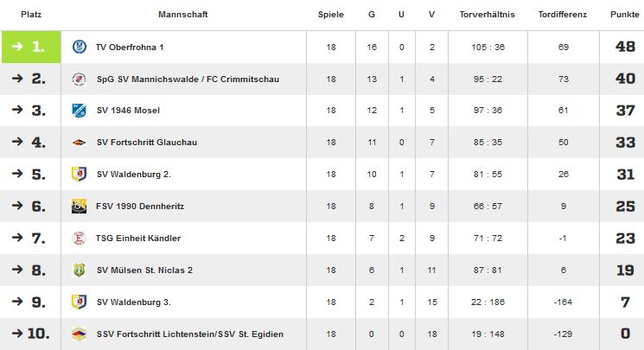The width and height of the screenshot is (644, 350).
Task: Open SSV Fortschritt Lichtenstein/SSV St. Egidien team
Action: [x=190, y=334]
